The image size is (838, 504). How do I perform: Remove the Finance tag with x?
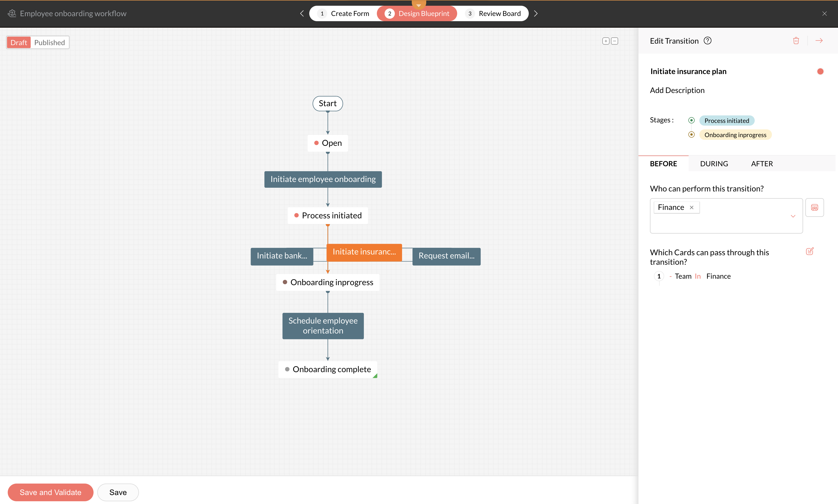click(x=692, y=208)
